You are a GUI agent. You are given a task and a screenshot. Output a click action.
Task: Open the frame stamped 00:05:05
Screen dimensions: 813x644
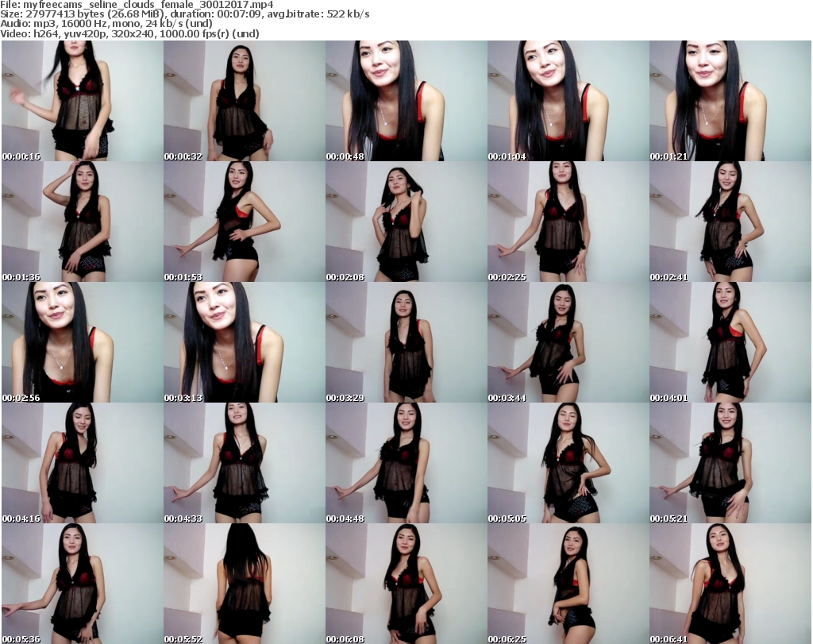click(568, 463)
